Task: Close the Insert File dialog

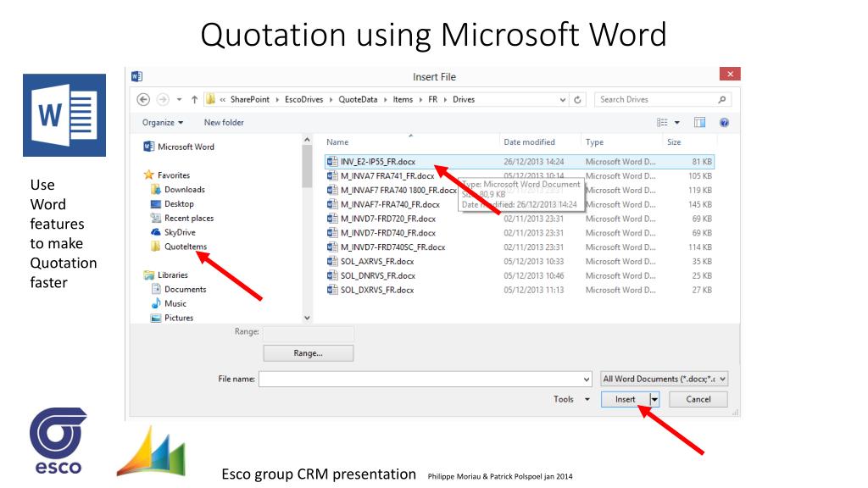Action: [730, 74]
